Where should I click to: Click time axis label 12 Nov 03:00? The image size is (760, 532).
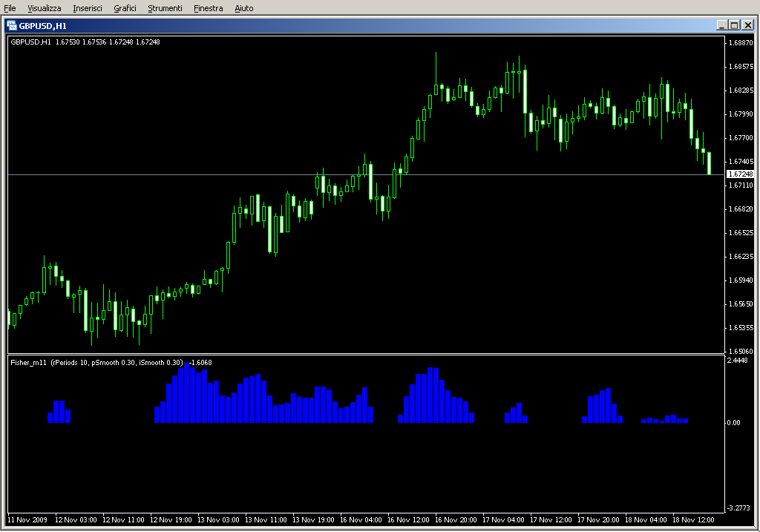tap(76, 520)
